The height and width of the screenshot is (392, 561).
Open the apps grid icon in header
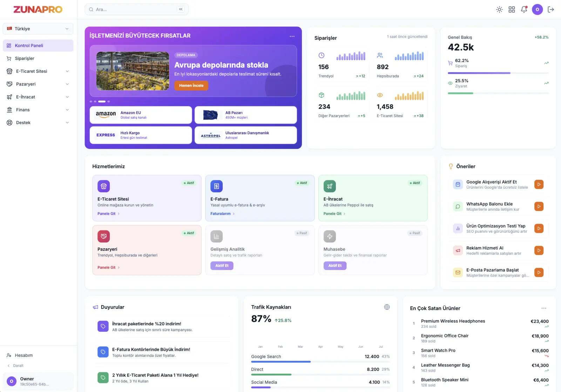tap(512, 9)
